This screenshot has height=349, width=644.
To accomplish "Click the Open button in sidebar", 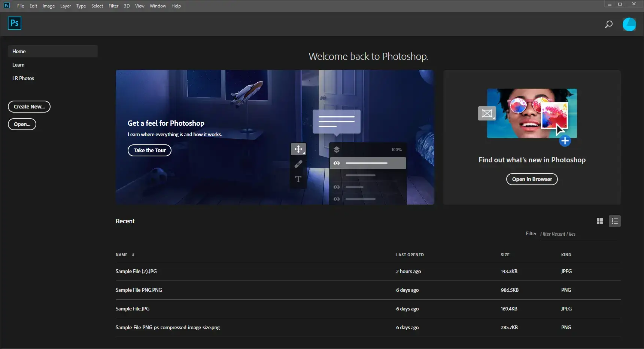I will (22, 124).
